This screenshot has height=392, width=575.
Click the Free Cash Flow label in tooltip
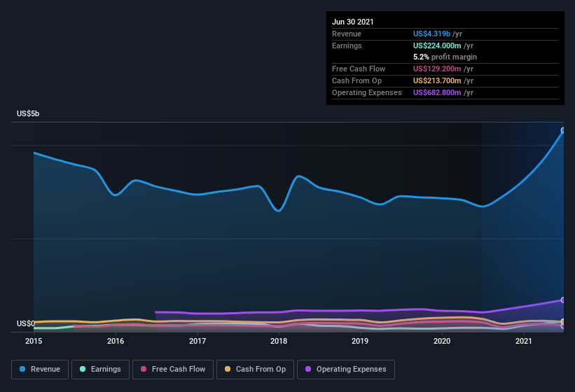pyautogui.click(x=359, y=69)
